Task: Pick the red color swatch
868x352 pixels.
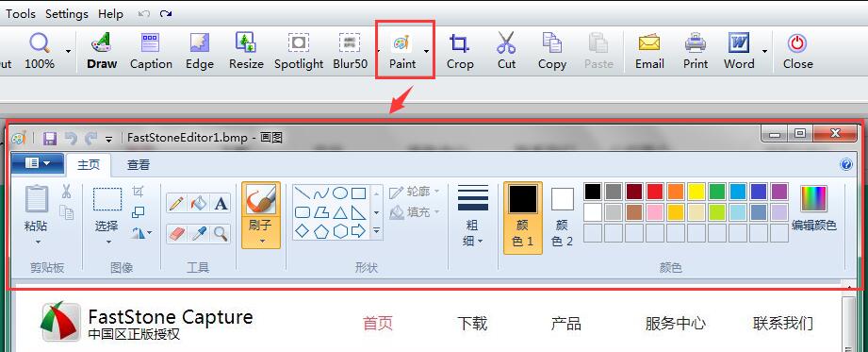Action: [x=655, y=192]
